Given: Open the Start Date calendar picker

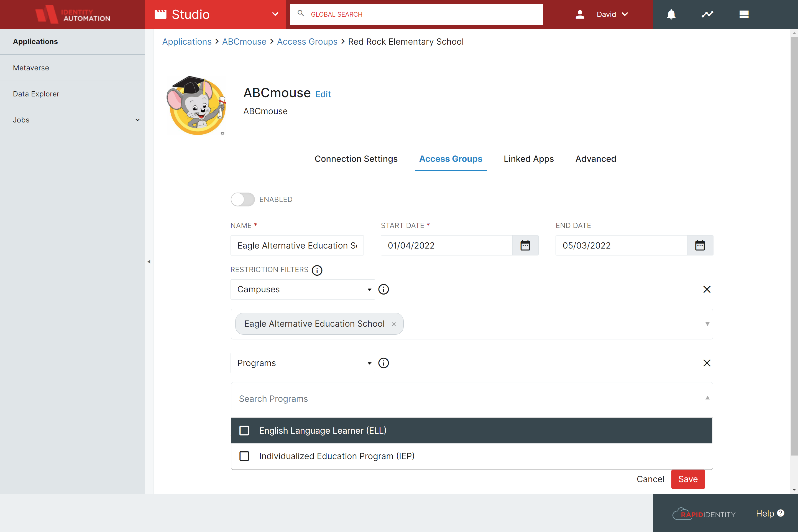Looking at the screenshot, I should tap(525, 245).
